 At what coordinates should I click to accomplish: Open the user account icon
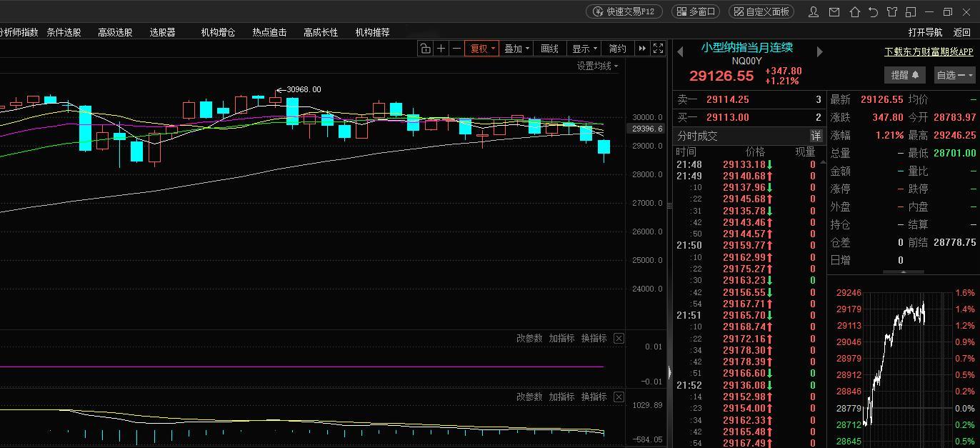[814, 11]
